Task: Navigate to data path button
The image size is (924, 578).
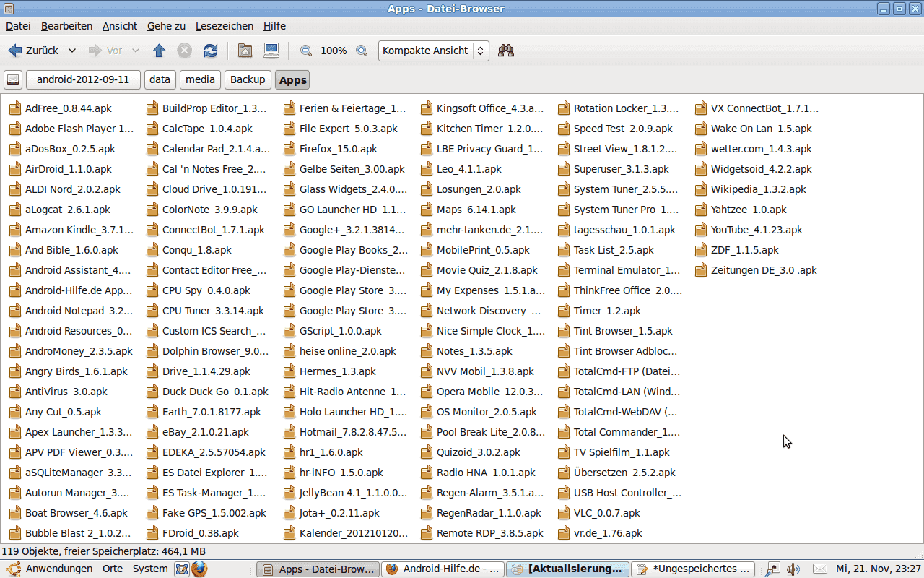Action: [x=160, y=79]
